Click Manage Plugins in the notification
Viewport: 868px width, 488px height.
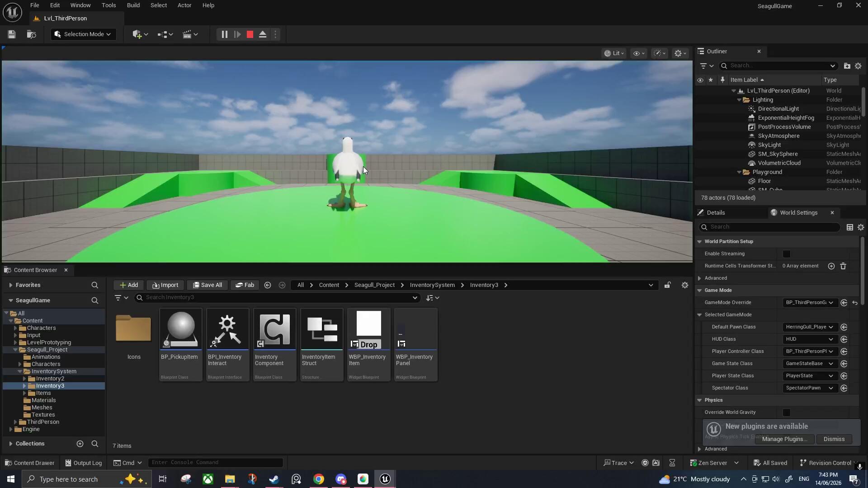(x=784, y=439)
